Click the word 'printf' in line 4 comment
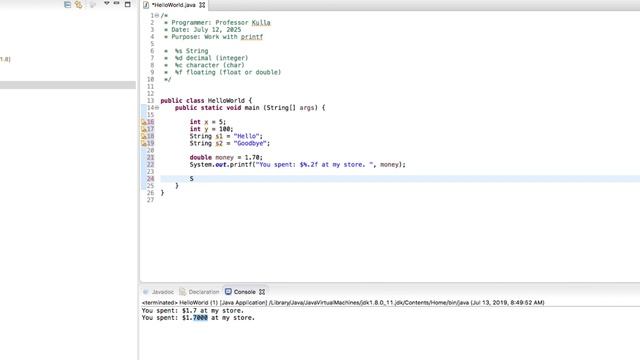Viewport: 640px width, 360px height. coord(252,37)
